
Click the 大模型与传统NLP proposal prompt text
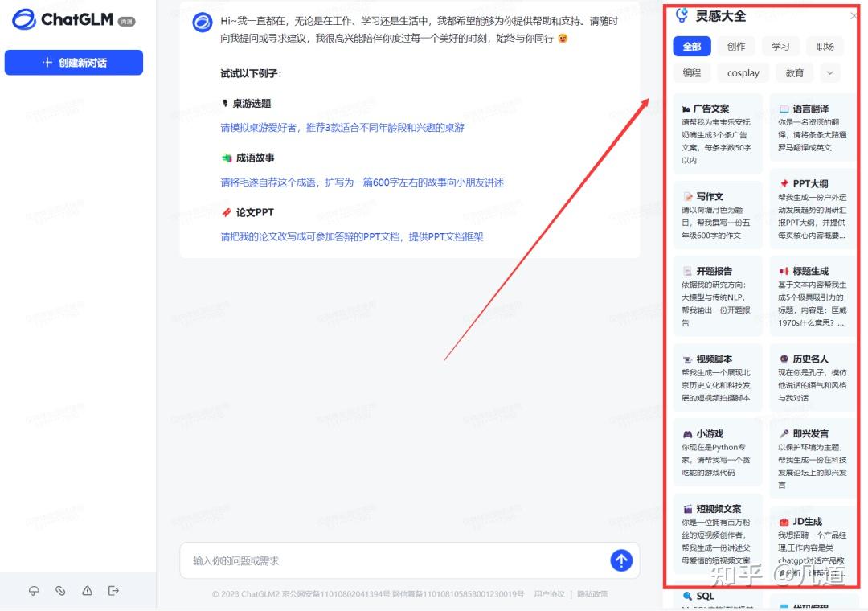pyautogui.click(x=716, y=304)
